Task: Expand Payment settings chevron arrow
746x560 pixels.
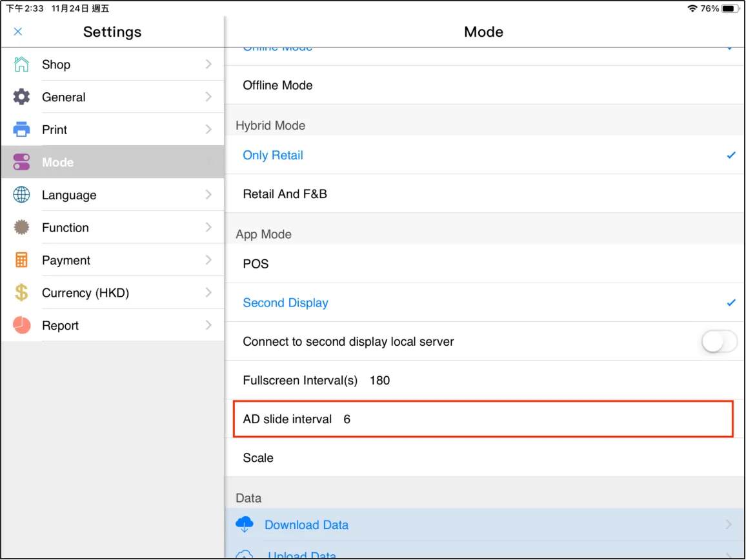Action: click(x=208, y=260)
